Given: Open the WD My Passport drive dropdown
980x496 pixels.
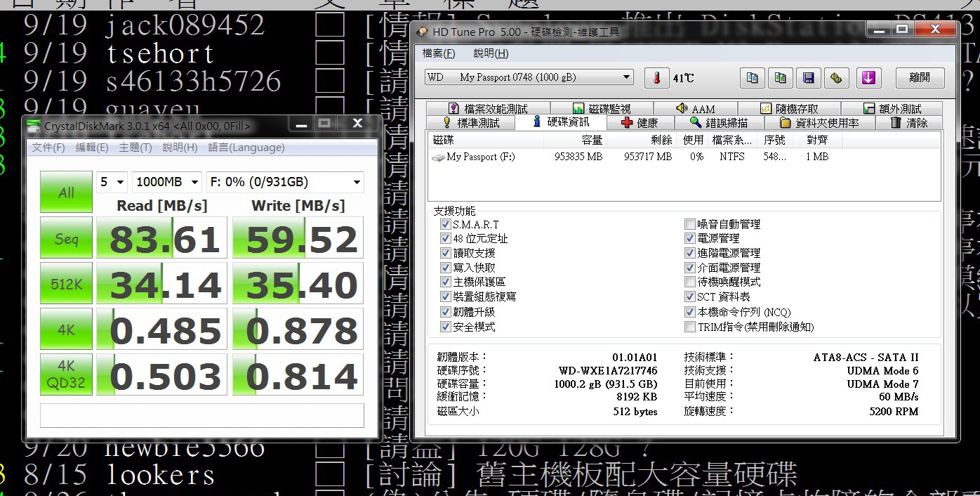Looking at the screenshot, I should tap(529, 77).
